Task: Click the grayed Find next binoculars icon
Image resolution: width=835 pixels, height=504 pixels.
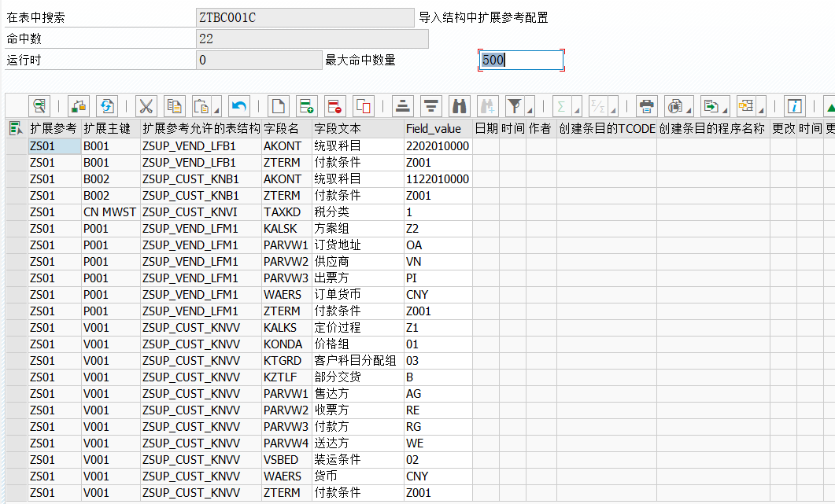Action: point(488,106)
